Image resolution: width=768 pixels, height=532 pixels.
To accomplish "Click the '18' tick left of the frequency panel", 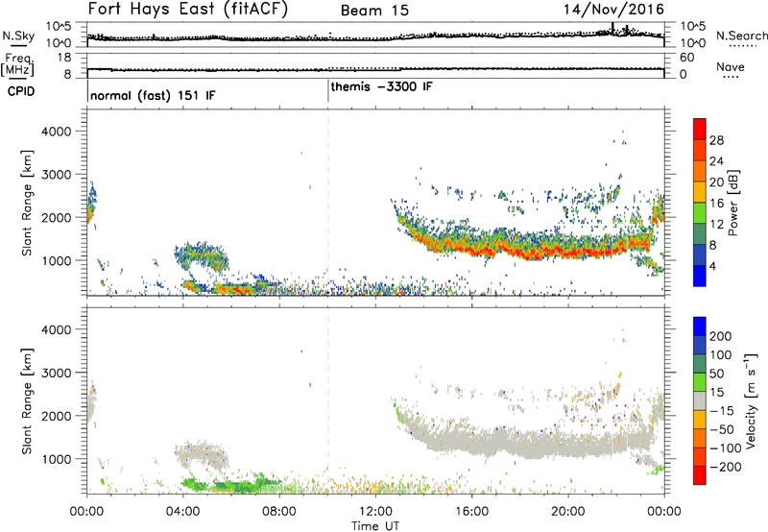I will (63, 58).
